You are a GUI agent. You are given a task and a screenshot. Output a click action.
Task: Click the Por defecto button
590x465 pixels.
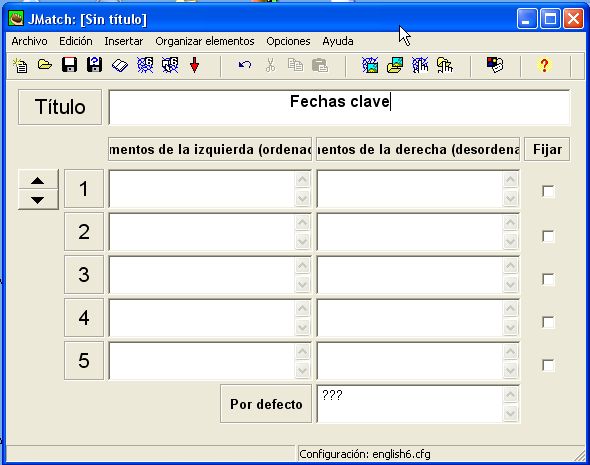click(266, 404)
